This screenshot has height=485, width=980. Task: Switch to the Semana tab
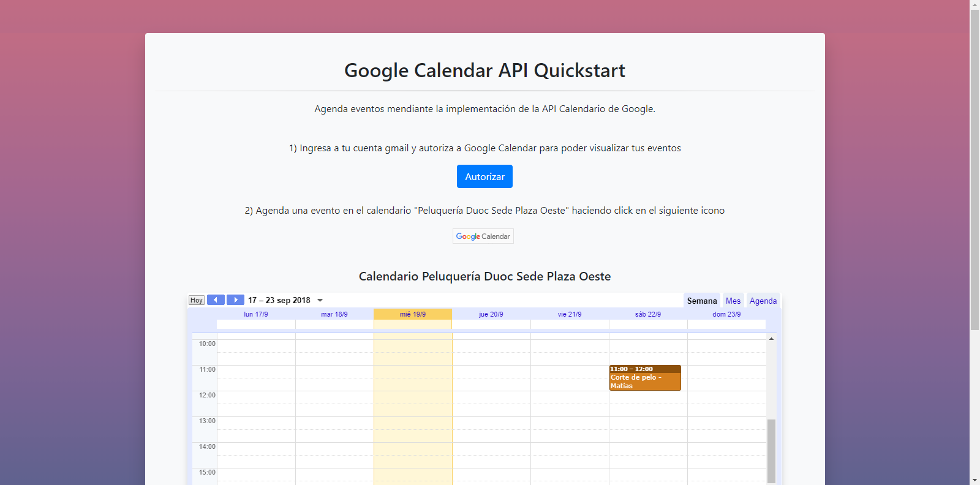(x=701, y=301)
